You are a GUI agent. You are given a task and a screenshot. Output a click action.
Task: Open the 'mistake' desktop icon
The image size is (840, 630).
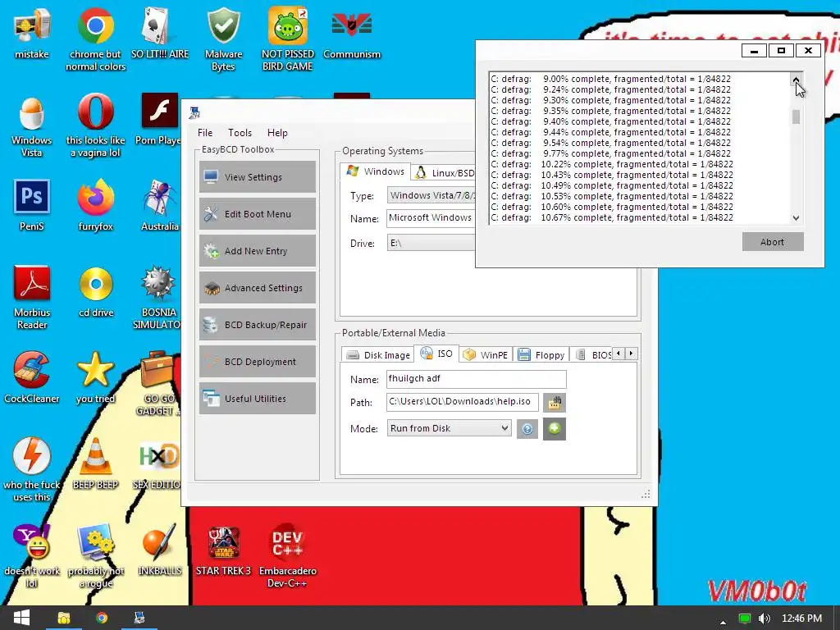(32, 34)
